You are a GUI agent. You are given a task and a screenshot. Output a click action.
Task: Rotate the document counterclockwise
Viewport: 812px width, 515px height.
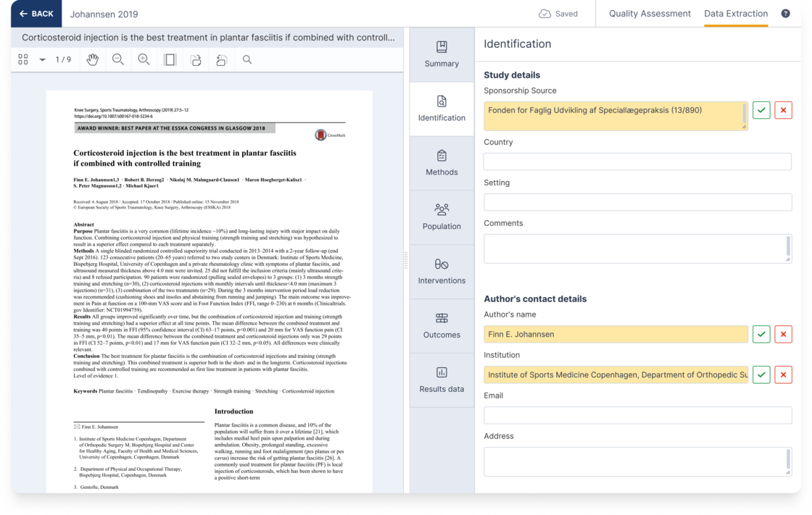click(x=222, y=59)
